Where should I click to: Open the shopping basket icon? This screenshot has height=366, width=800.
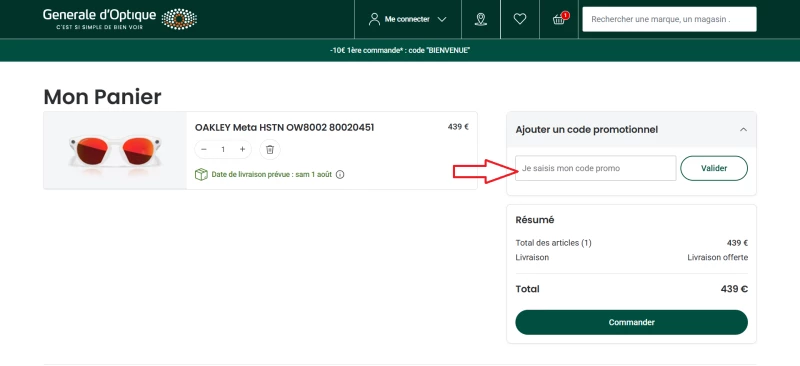559,19
